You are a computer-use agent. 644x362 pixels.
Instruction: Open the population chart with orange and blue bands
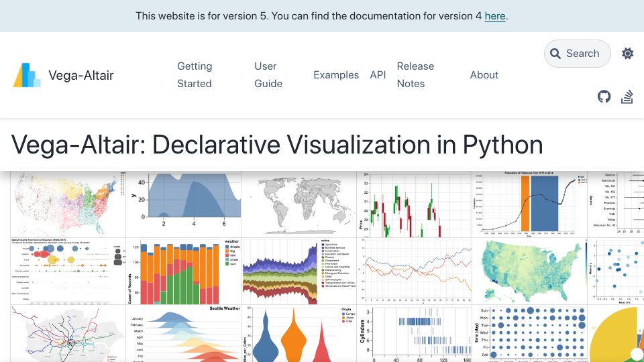pyautogui.click(x=530, y=204)
